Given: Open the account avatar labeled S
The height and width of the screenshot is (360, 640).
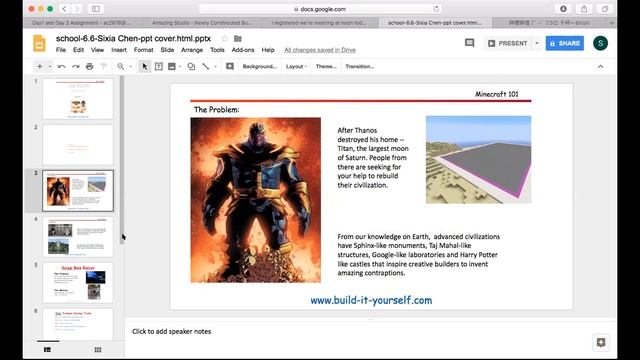Looking at the screenshot, I should 600,43.
